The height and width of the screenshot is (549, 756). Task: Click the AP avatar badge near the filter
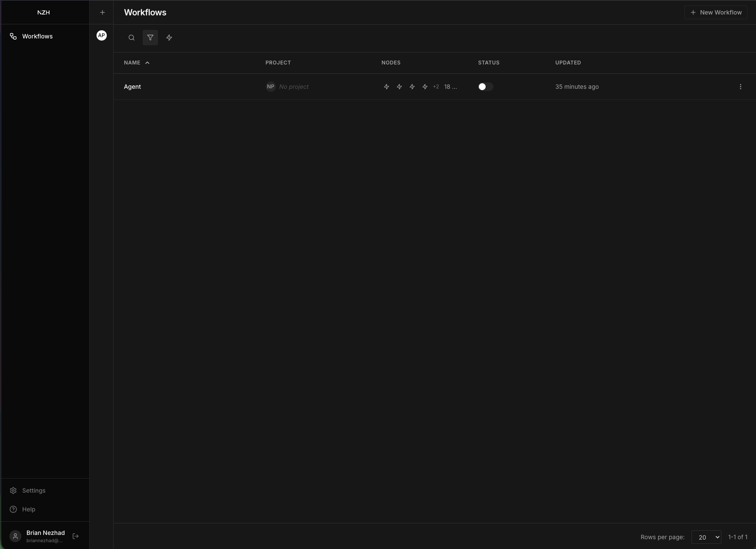click(101, 35)
